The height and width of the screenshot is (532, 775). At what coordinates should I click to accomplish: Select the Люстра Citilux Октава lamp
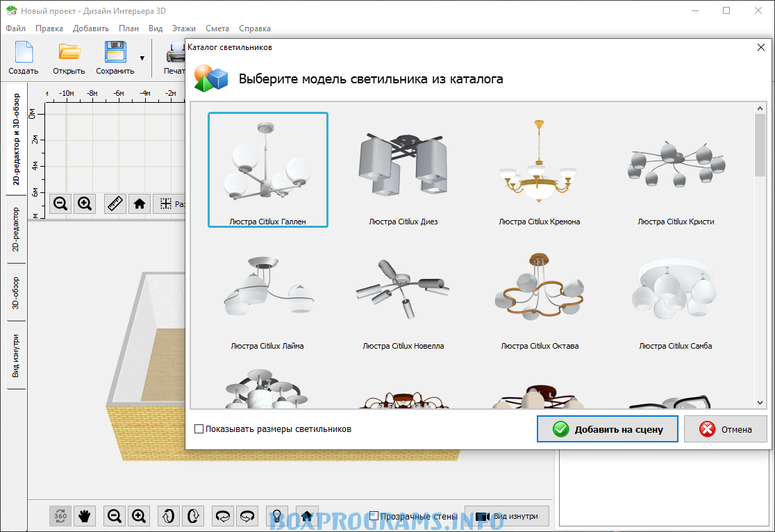click(x=540, y=301)
